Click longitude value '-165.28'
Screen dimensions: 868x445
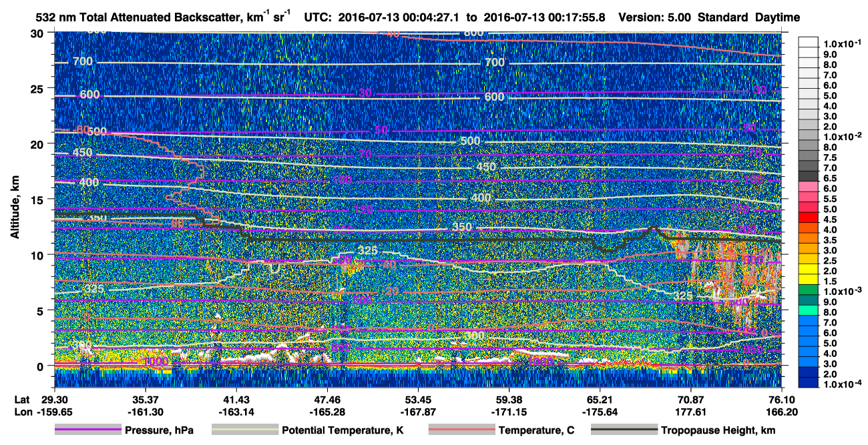pos(327,412)
